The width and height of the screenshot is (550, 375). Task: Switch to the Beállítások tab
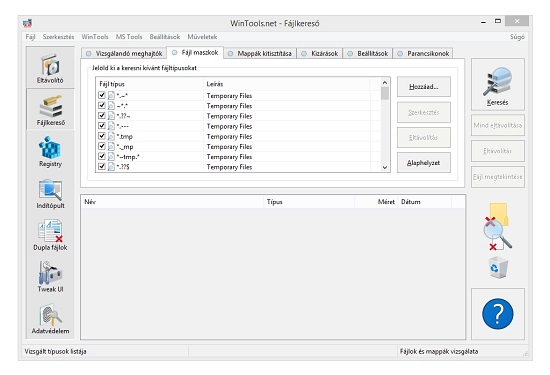click(368, 53)
